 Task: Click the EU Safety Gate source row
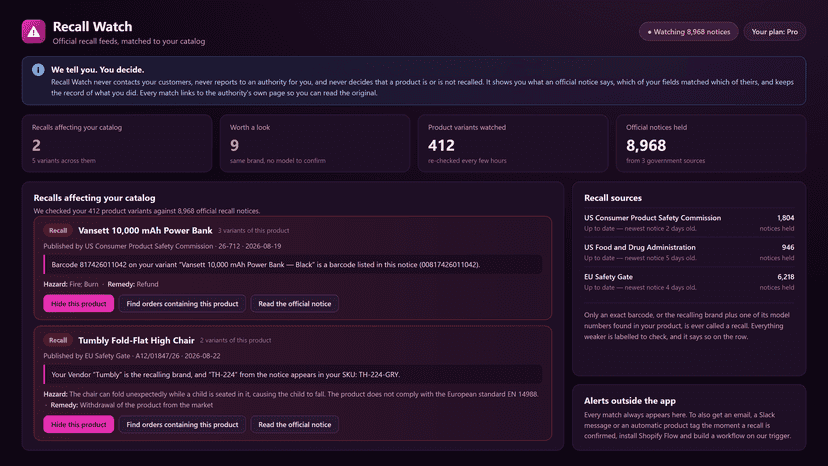[689, 282]
